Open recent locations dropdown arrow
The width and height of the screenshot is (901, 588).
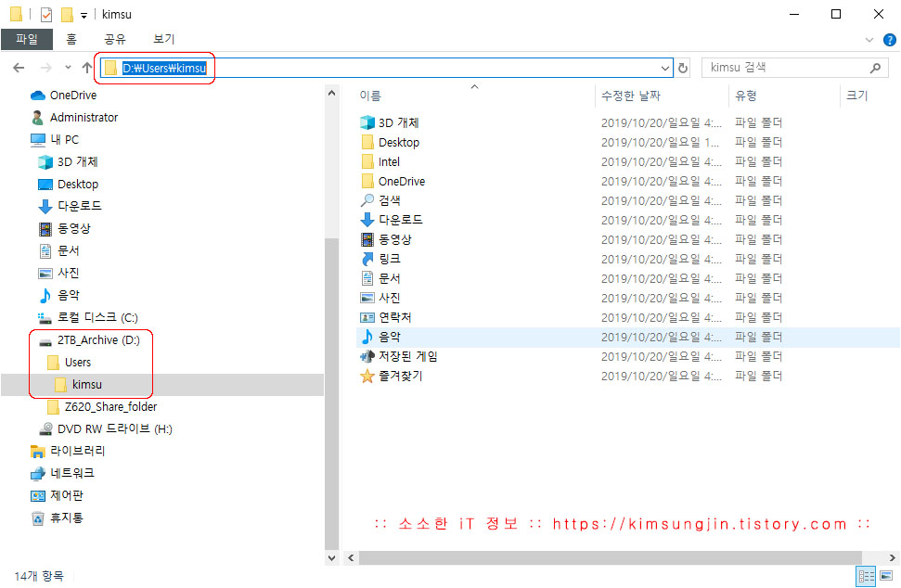click(68, 68)
